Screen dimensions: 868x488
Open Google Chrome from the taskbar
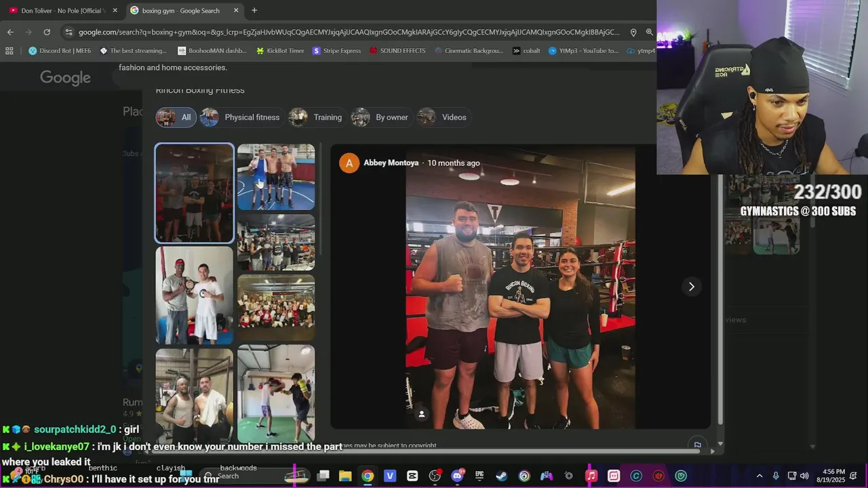367,476
